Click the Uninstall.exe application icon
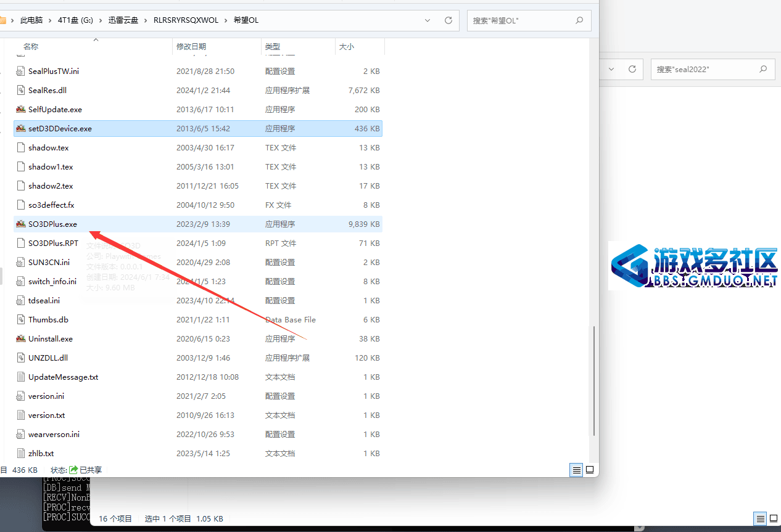The width and height of the screenshot is (781, 532). tap(20, 338)
